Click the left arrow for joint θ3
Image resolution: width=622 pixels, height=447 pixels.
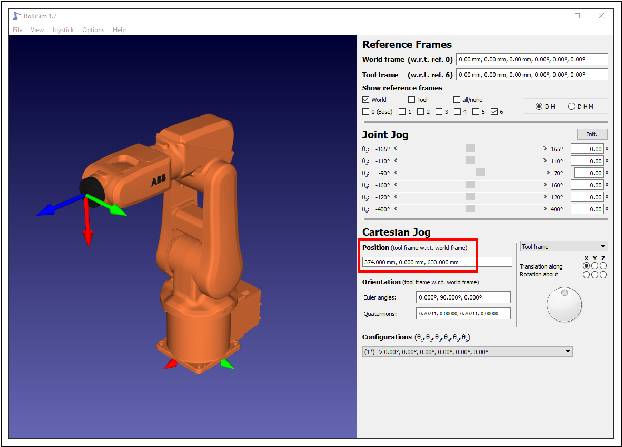(x=395, y=172)
